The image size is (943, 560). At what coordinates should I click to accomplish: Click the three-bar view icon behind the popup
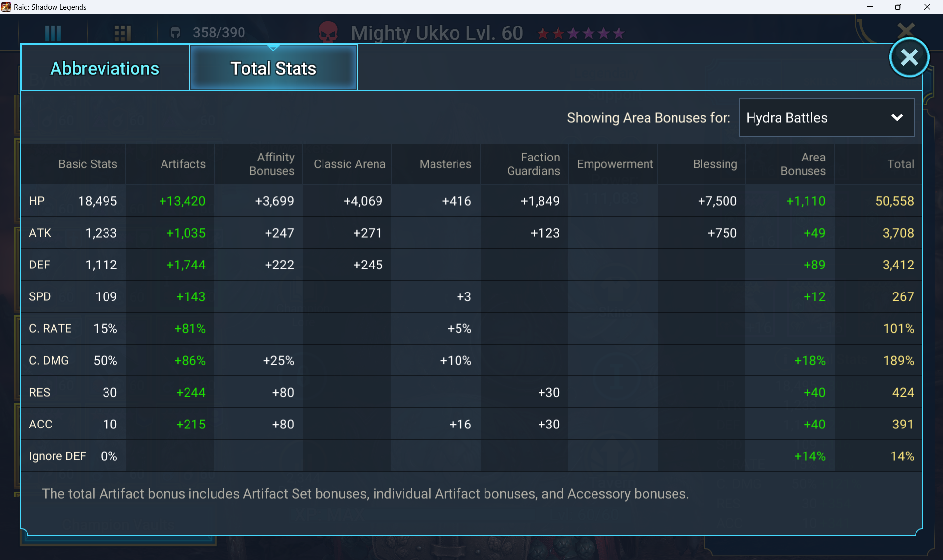pos(53,33)
